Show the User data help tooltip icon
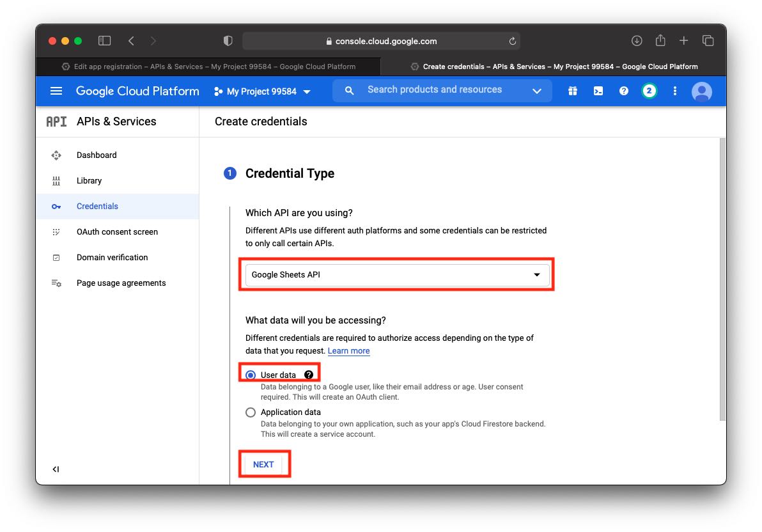 tap(309, 375)
